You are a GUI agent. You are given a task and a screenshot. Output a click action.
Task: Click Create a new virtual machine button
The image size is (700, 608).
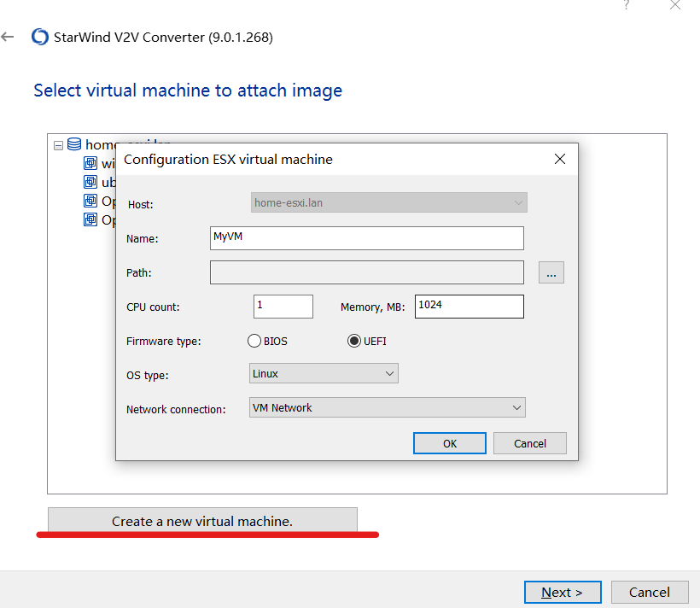pos(202,521)
